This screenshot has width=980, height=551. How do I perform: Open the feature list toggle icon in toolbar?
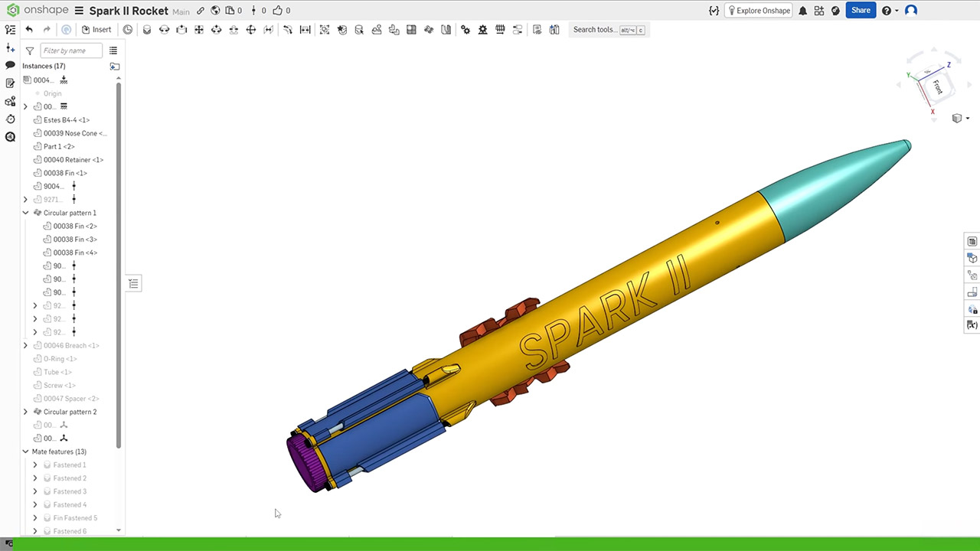11,30
